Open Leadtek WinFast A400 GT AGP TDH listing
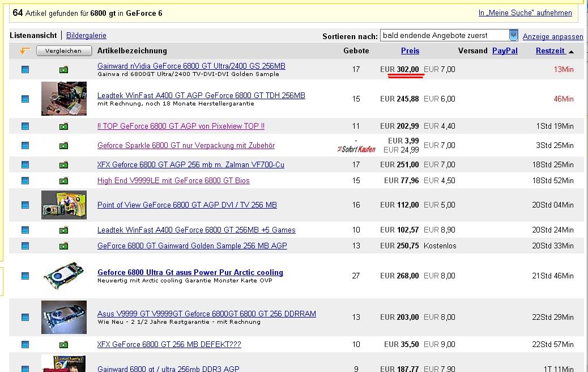This screenshot has height=372, width=588. click(201, 95)
